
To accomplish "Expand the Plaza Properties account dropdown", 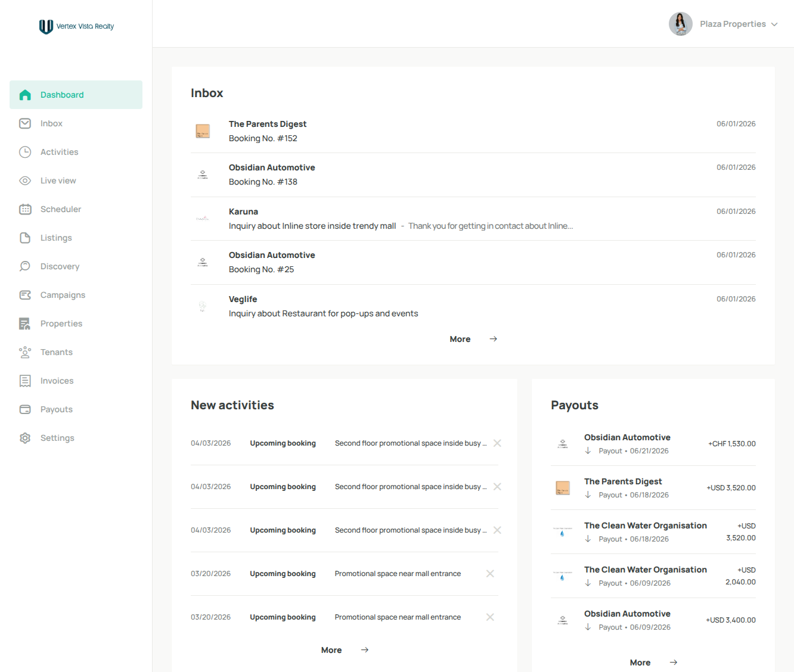I will [x=774, y=24].
